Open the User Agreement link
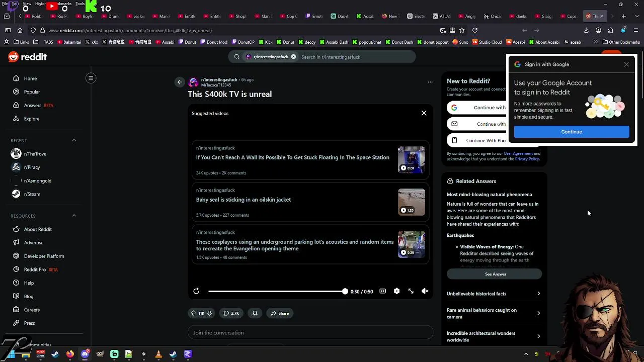644x362 pixels. click(518, 153)
